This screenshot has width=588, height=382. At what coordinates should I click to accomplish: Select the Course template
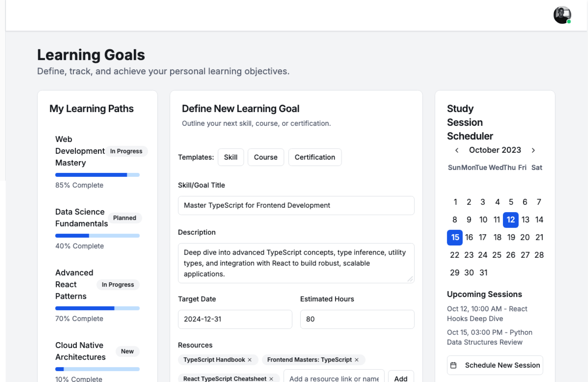(266, 157)
